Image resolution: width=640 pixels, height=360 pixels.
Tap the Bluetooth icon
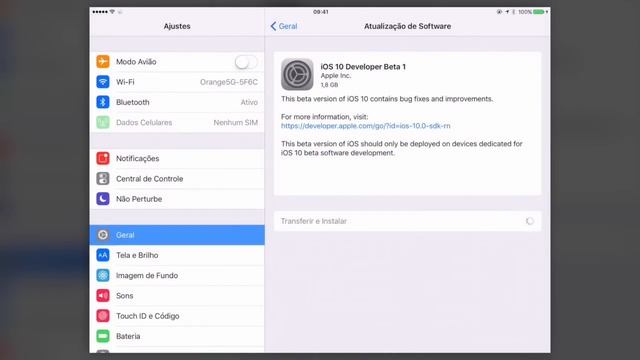click(x=103, y=102)
